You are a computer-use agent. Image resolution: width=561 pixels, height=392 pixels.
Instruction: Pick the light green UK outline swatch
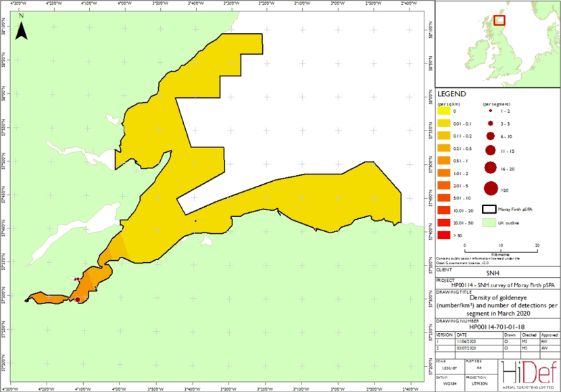(489, 223)
